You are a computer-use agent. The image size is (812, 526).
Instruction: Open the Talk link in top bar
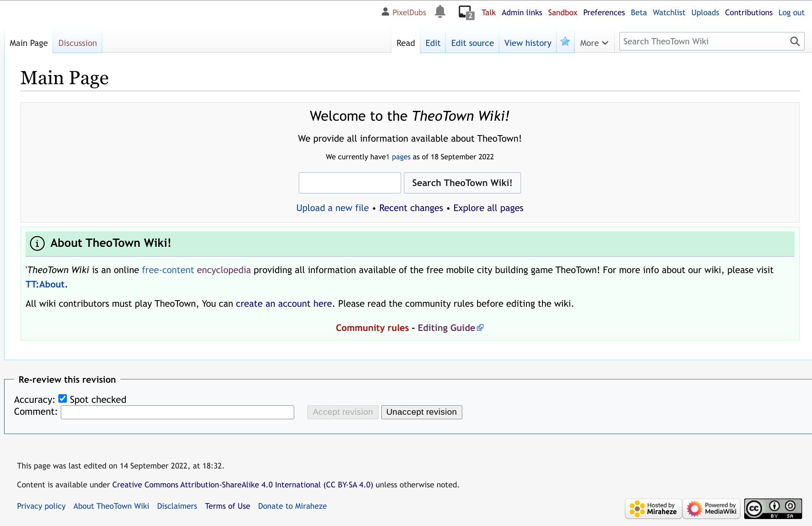489,13
